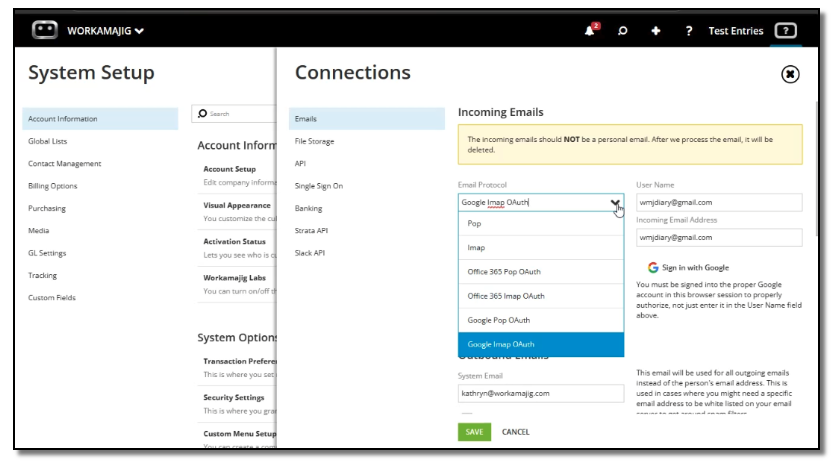
Task: Choose Imap from protocol list
Action: click(x=541, y=248)
